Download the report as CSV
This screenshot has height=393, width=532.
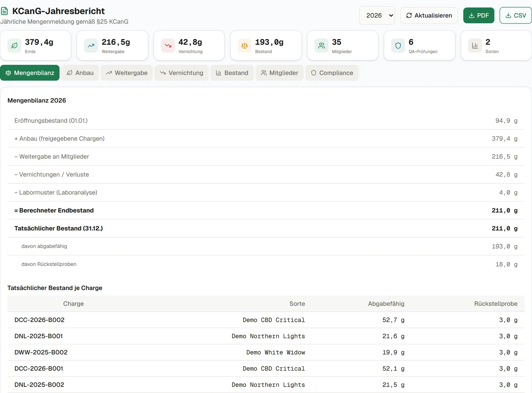point(516,16)
